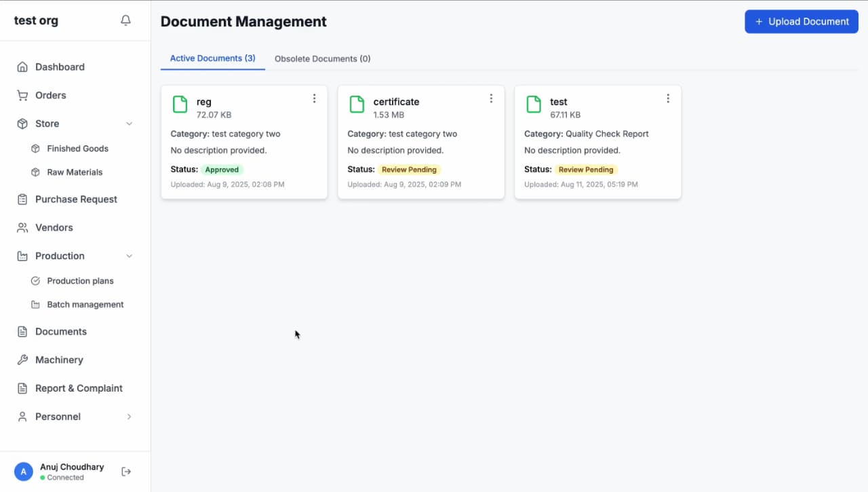This screenshot has height=492, width=868.
Task: Click the user avatar with letter A
Action: pyautogui.click(x=24, y=472)
